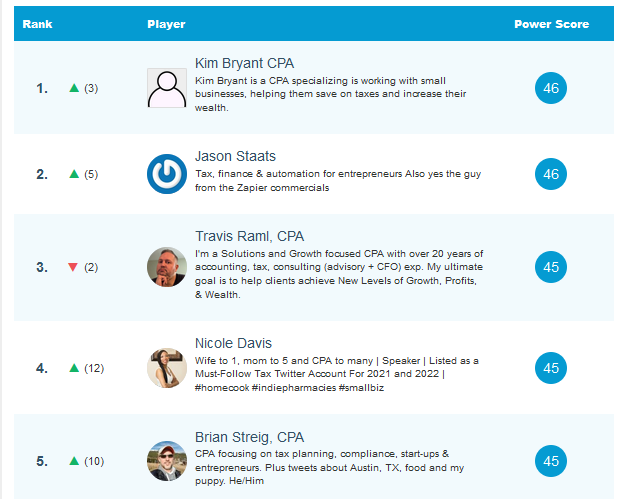The height and width of the screenshot is (499, 627).
Task: Click the red down arrow for rank 3
Action: 73,267
